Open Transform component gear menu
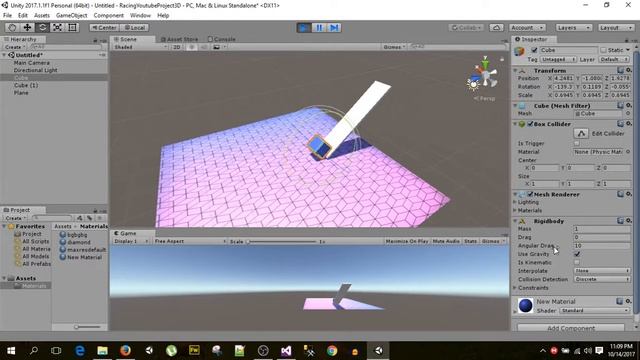 coord(629,70)
